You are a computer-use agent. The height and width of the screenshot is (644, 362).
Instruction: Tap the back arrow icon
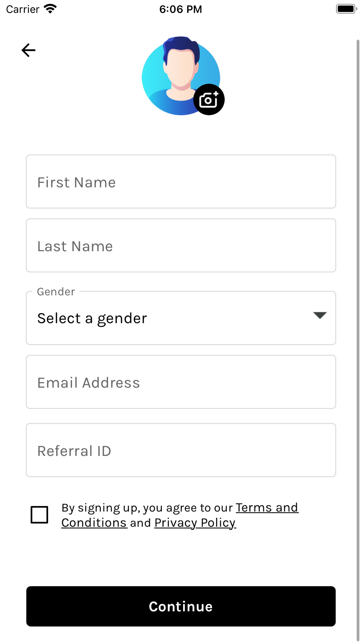(28, 50)
